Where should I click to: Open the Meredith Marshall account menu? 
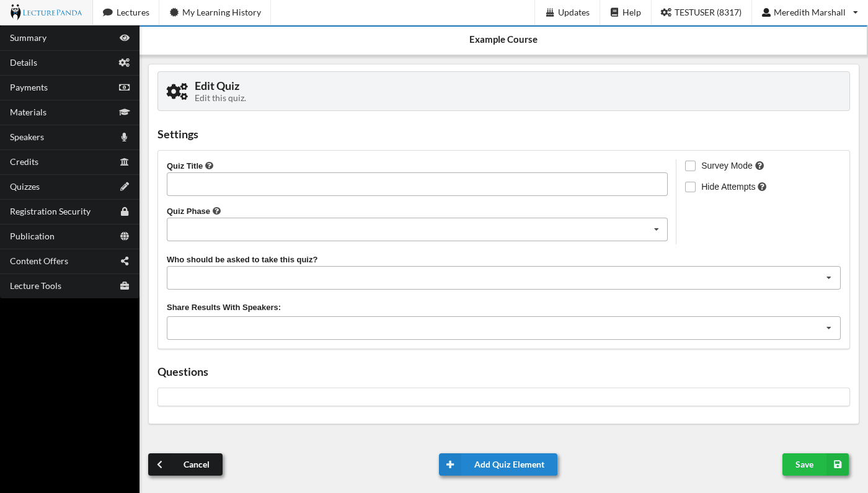pyautogui.click(x=810, y=12)
